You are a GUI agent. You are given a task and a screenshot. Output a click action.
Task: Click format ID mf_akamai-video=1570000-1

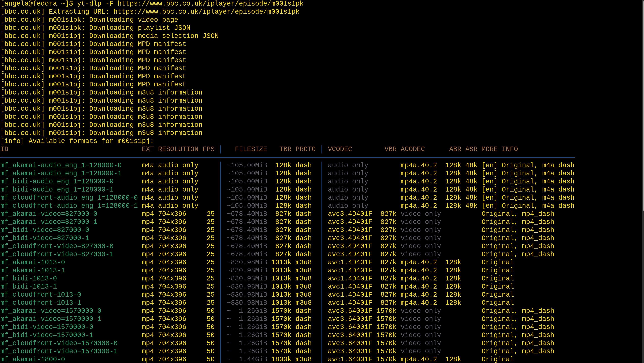51,319
